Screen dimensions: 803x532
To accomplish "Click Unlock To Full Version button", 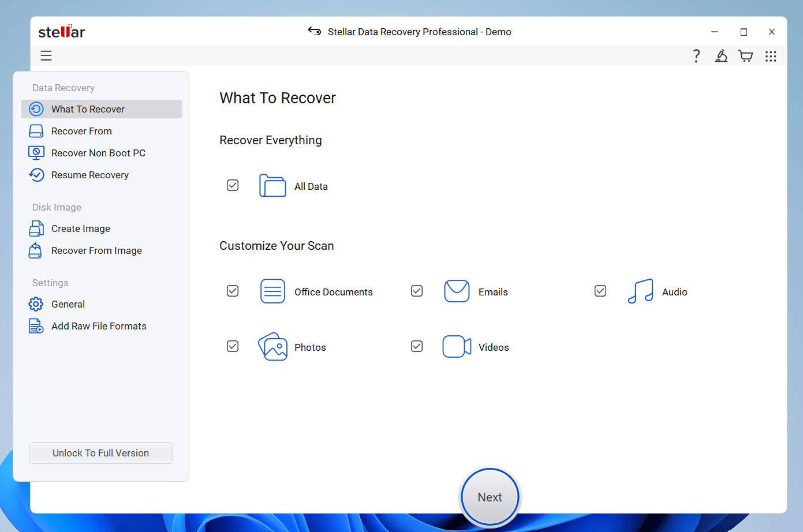I will [x=101, y=453].
